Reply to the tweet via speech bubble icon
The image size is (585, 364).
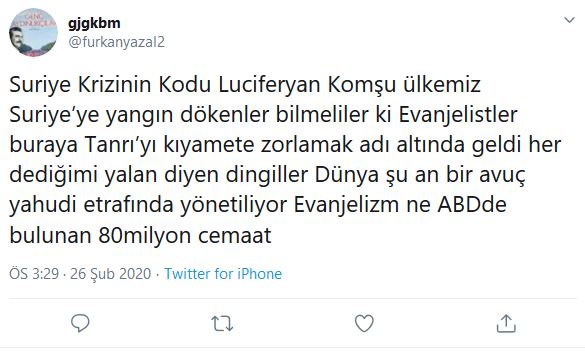[80, 323]
